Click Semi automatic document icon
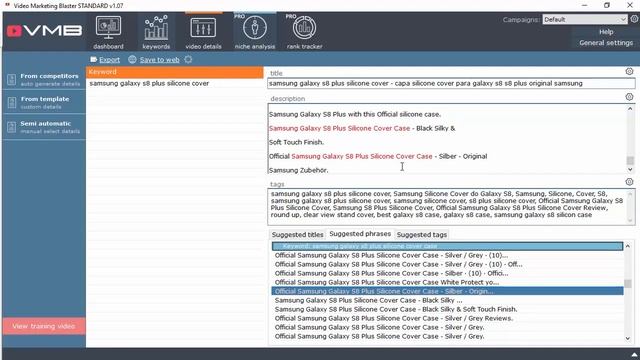The width and height of the screenshot is (640, 360). (x=11, y=127)
